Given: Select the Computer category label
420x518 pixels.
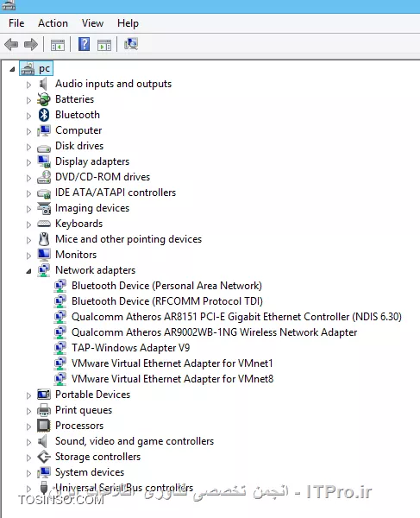Looking at the screenshot, I should coord(78,130).
